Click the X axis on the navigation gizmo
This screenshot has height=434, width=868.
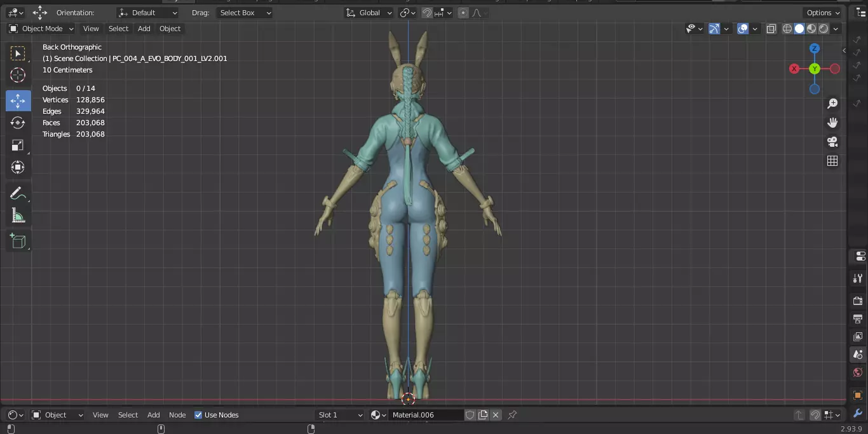click(794, 69)
